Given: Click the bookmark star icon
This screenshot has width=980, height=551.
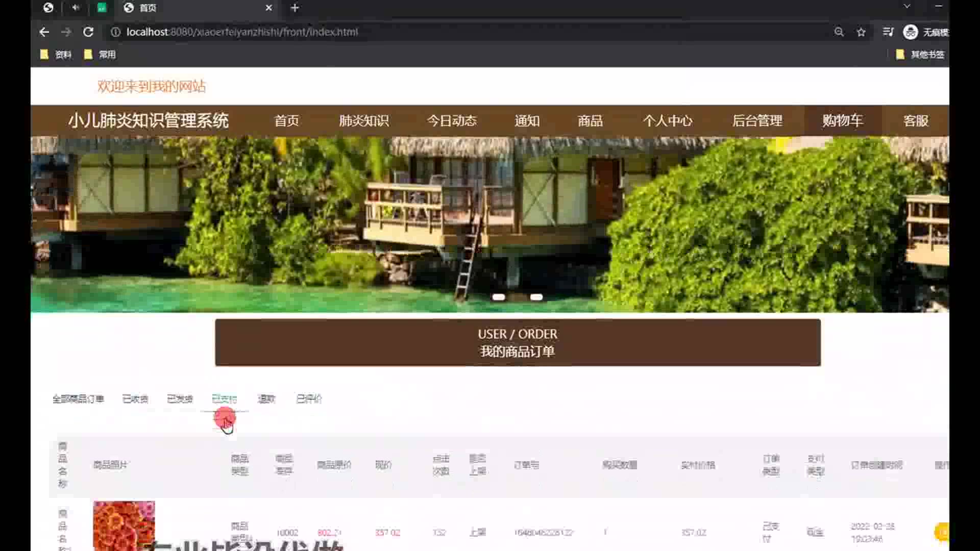Looking at the screenshot, I should point(861,32).
